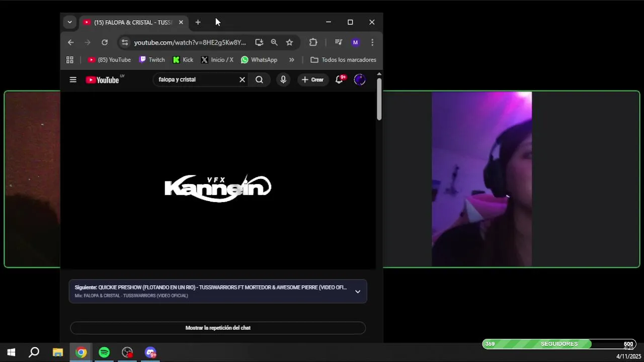Open the Twitch bookmark

pyautogui.click(x=152, y=60)
